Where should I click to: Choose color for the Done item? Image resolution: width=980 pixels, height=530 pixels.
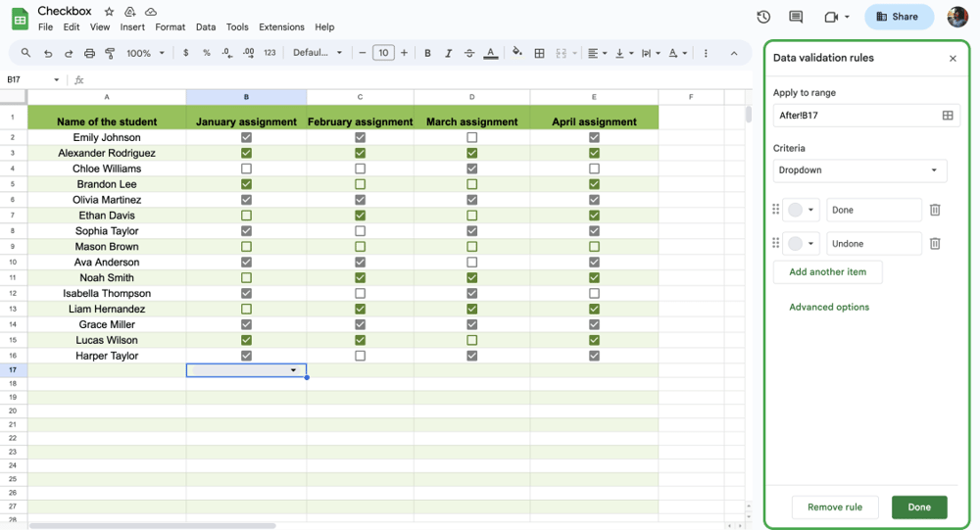click(x=801, y=210)
